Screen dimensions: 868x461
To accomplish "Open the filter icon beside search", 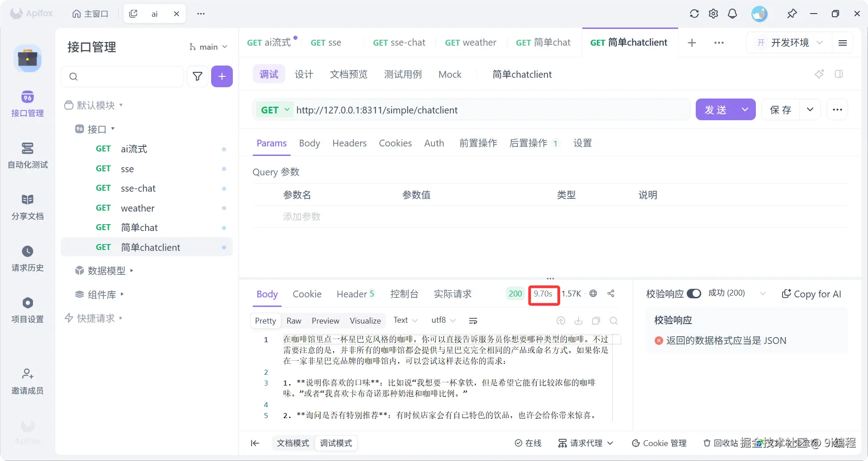I will click(198, 76).
